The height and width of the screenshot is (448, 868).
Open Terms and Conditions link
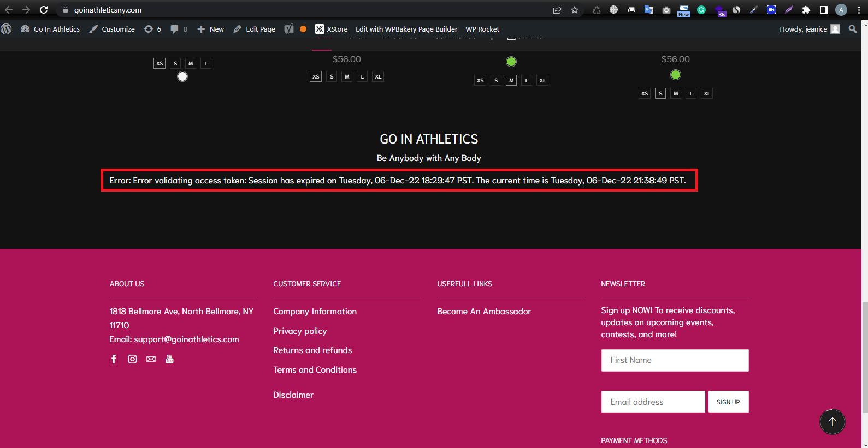(x=315, y=369)
